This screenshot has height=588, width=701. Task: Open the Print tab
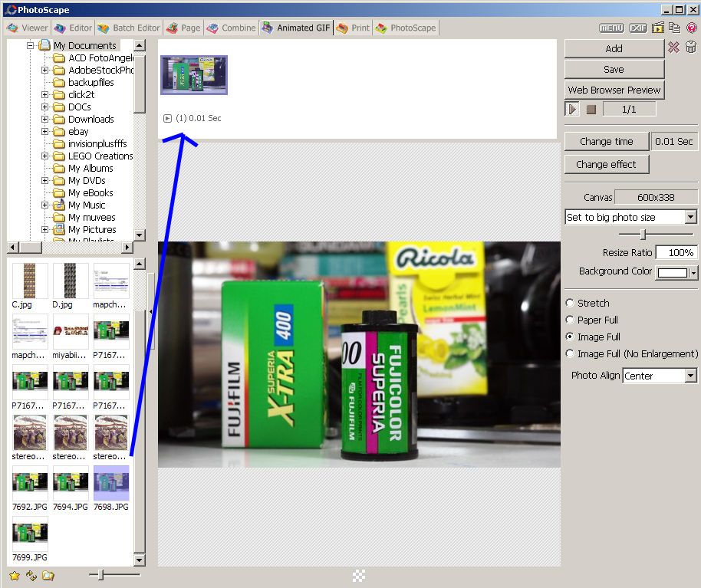[353, 28]
